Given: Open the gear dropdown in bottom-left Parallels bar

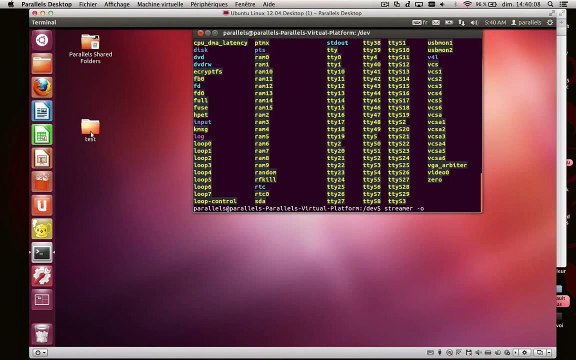Looking at the screenshot, I should (40, 353).
